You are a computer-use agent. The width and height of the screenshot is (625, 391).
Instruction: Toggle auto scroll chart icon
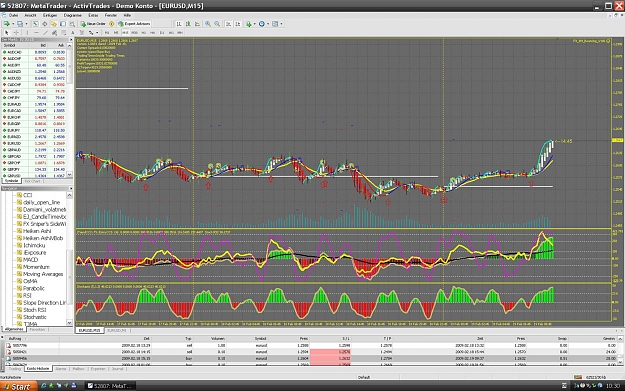[x=228, y=24]
